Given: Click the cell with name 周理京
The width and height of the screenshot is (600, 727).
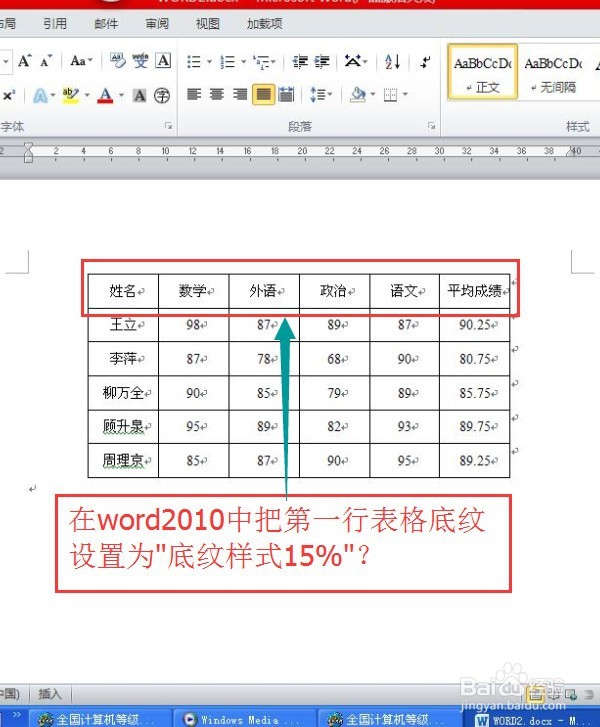Looking at the screenshot, I should pyautogui.click(x=123, y=460).
